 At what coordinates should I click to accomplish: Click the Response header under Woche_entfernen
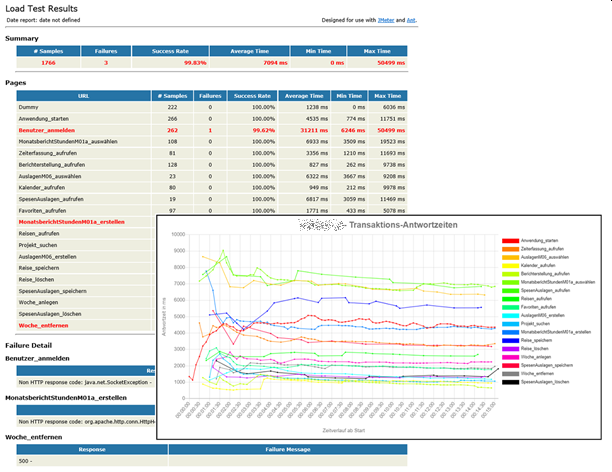(x=92, y=449)
